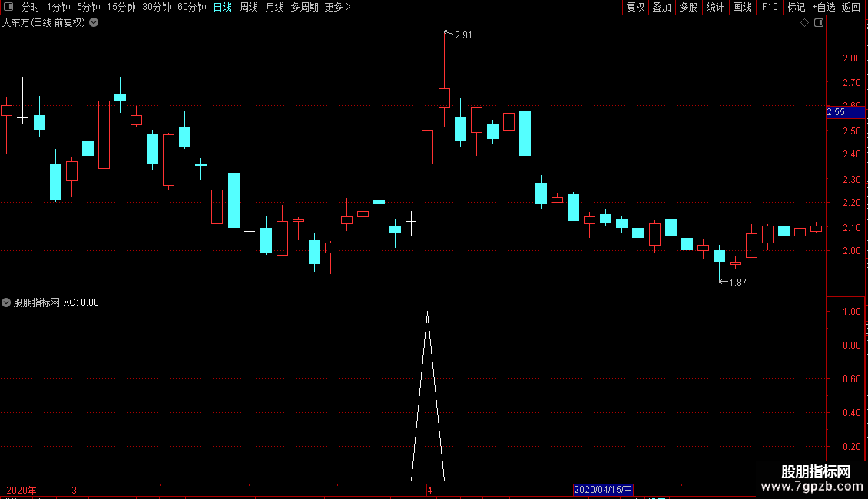Activate the 画线 drawing tool

click(742, 7)
